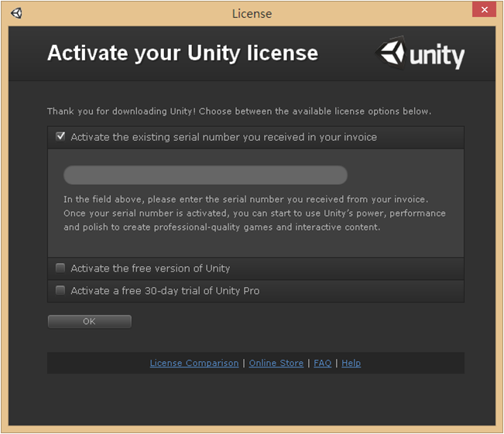Open the License Comparison link
The height and width of the screenshot is (434, 504).
pyautogui.click(x=194, y=363)
